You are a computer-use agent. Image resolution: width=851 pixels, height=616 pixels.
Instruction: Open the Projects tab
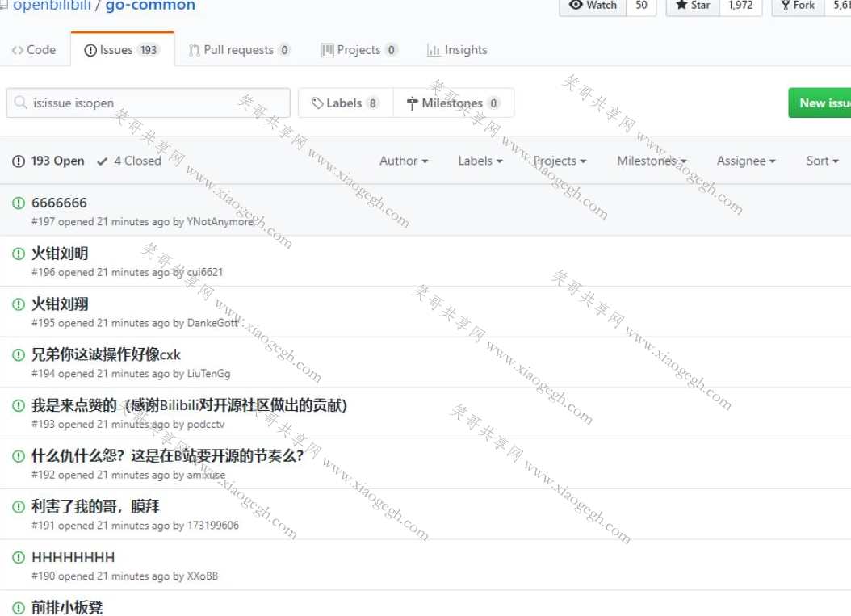[x=359, y=50]
